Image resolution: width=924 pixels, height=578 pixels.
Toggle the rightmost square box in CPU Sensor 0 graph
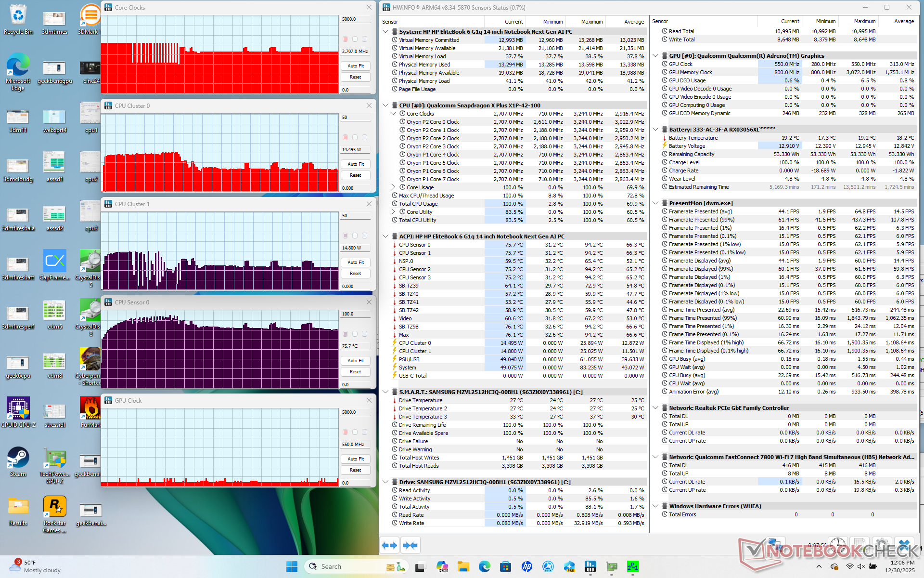(x=364, y=334)
